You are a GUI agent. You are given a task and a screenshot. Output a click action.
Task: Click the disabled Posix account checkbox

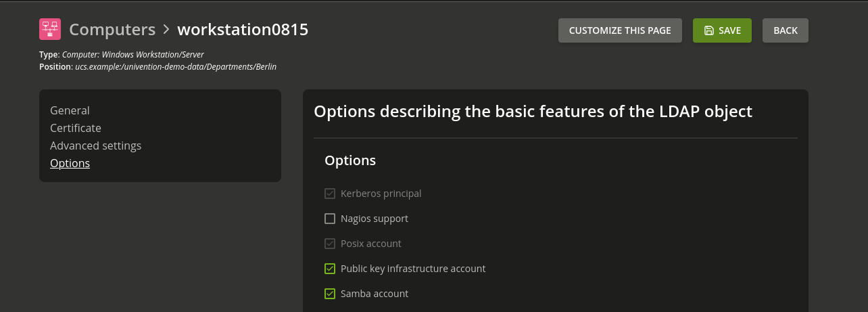[330, 244]
